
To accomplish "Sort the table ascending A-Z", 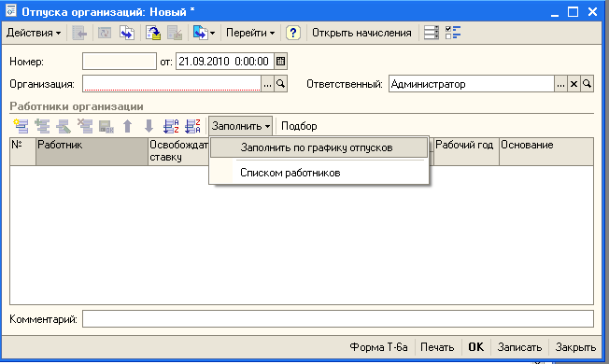I will 171,126.
